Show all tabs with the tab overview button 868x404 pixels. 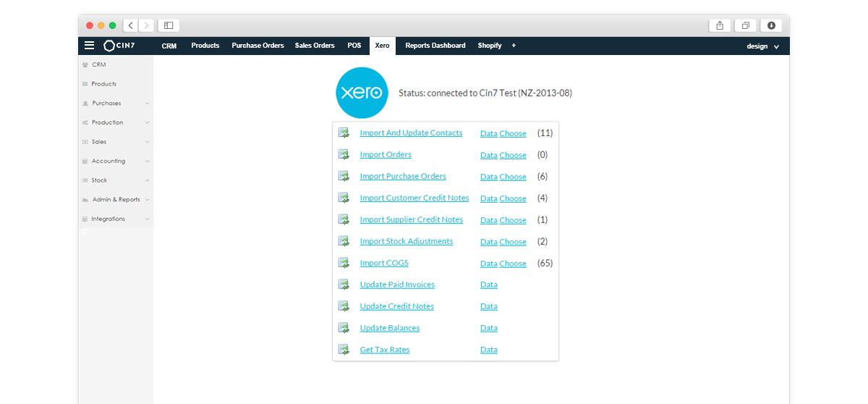(745, 25)
